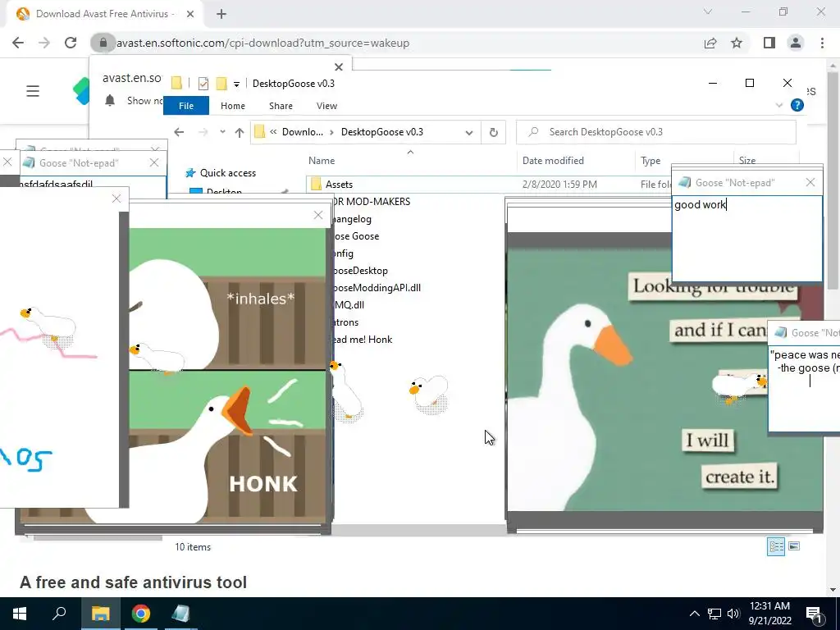Image resolution: width=840 pixels, height=630 pixels.
Task: Click the Chrome URL address field
Action: (x=394, y=43)
